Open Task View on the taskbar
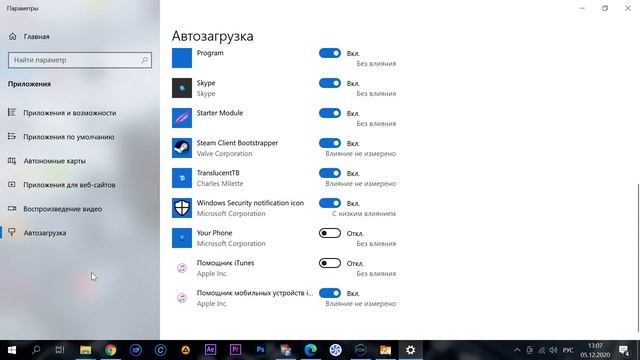 [x=60, y=350]
